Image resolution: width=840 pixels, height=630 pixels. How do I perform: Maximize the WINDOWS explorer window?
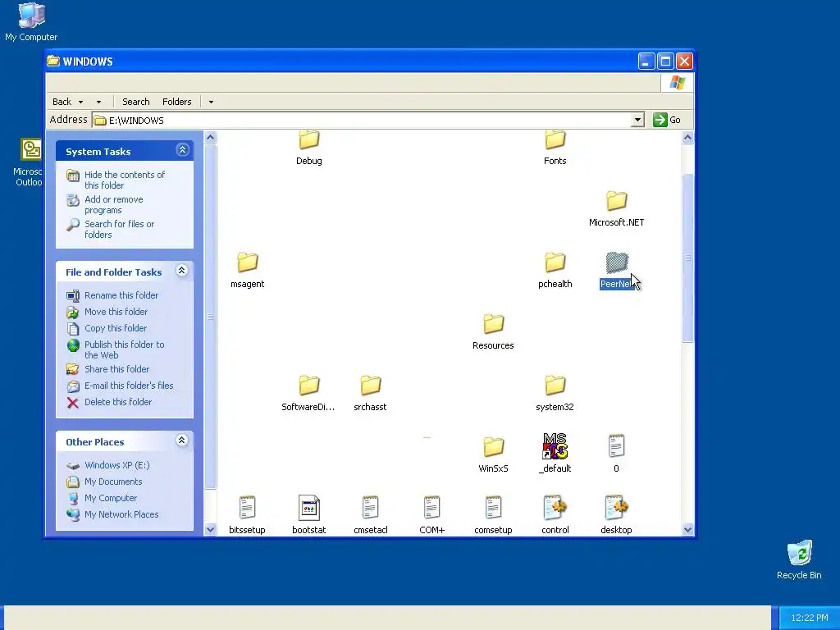(x=665, y=61)
